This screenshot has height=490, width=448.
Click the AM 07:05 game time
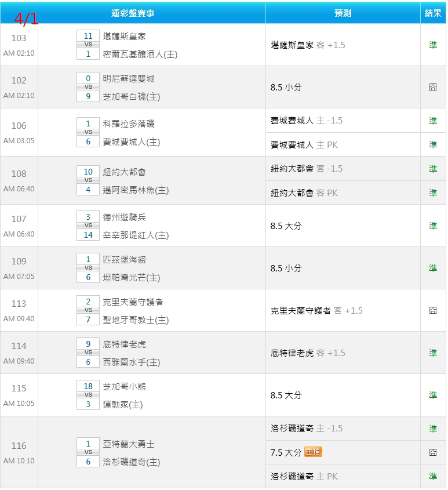(19, 277)
